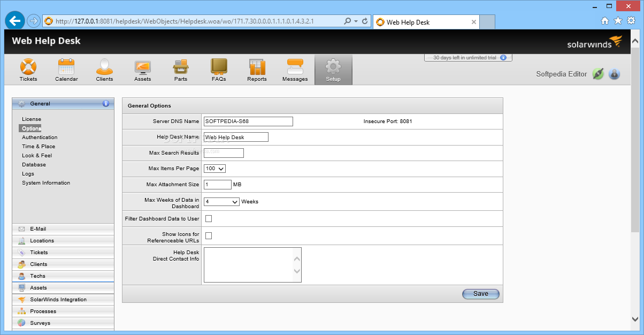
Task: Open the Assets toolbar icon
Action: click(x=142, y=71)
